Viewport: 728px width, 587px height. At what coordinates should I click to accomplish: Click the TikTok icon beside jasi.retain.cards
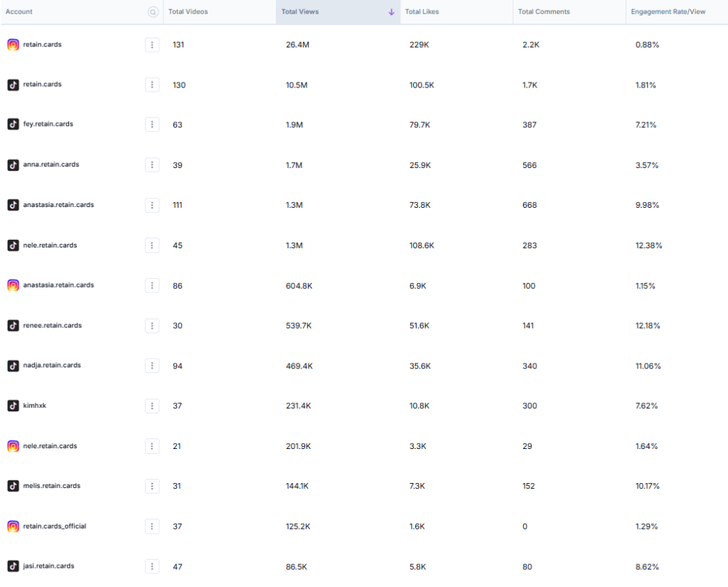(x=13, y=566)
